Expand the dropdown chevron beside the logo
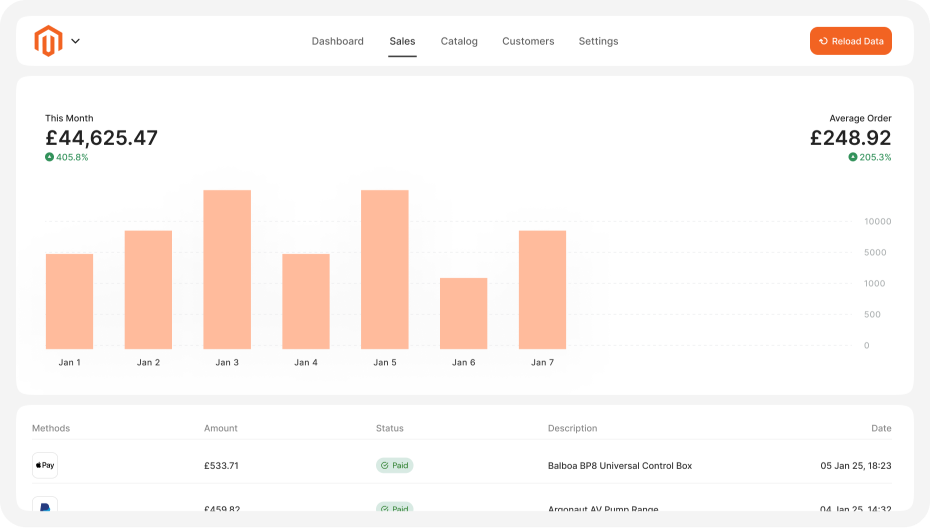Image resolution: width=930 pixels, height=528 pixels. point(75,41)
